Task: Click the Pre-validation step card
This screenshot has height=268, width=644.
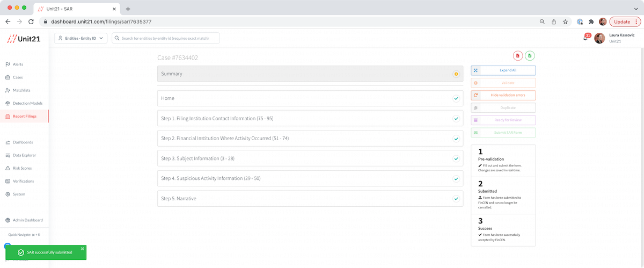Action: 503,160
